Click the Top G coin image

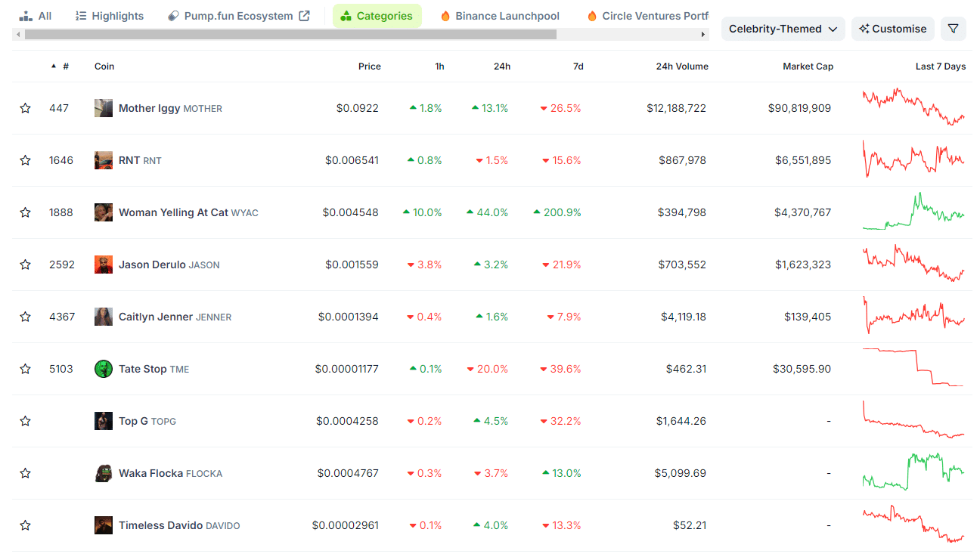click(104, 421)
